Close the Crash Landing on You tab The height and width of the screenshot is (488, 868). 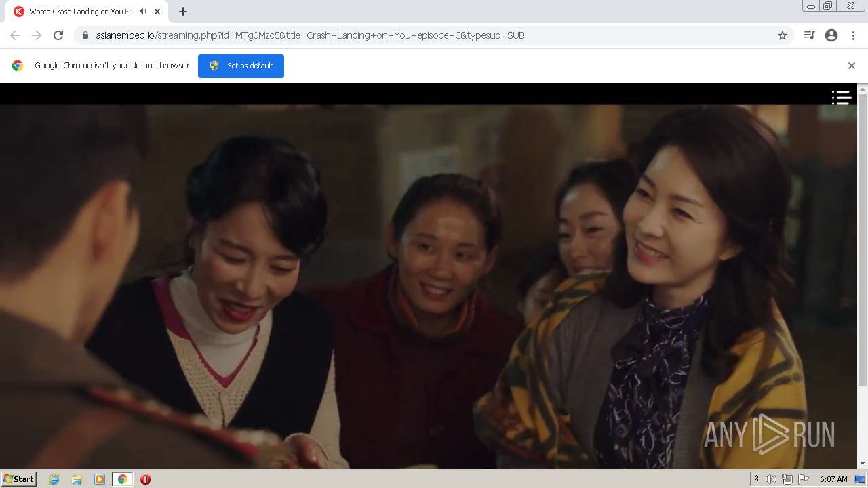[158, 12]
